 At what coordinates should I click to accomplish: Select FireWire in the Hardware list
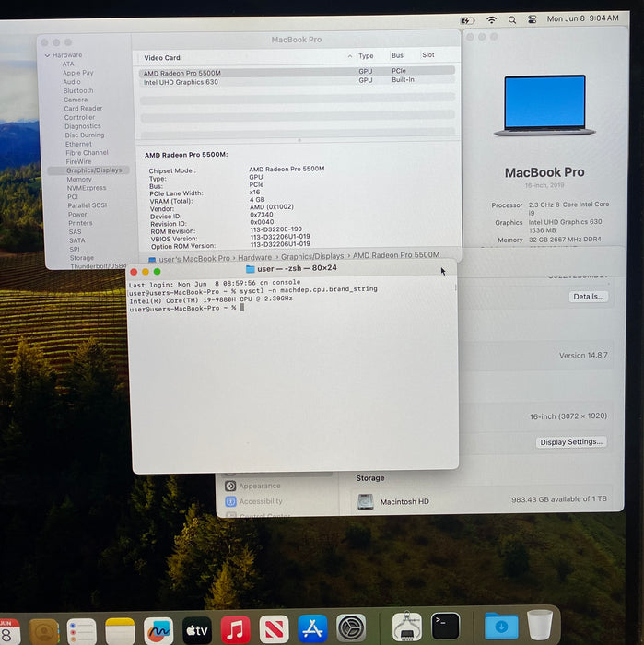78,161
